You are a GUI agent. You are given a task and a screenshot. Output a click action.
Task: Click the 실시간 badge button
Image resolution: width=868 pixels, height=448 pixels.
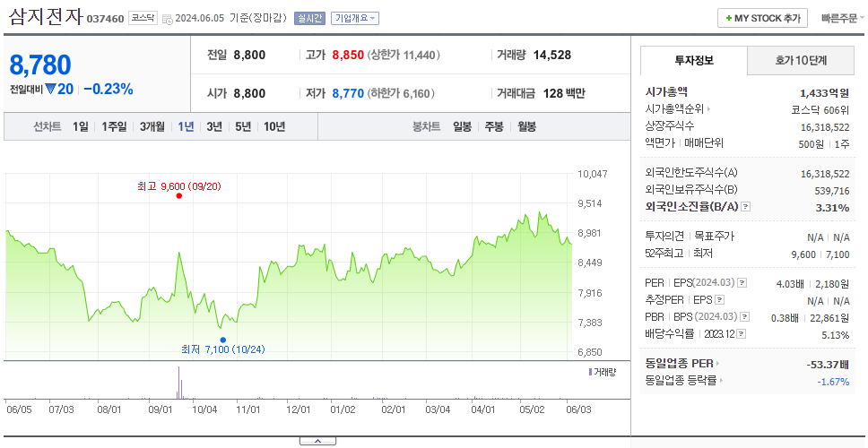point(310,18)
